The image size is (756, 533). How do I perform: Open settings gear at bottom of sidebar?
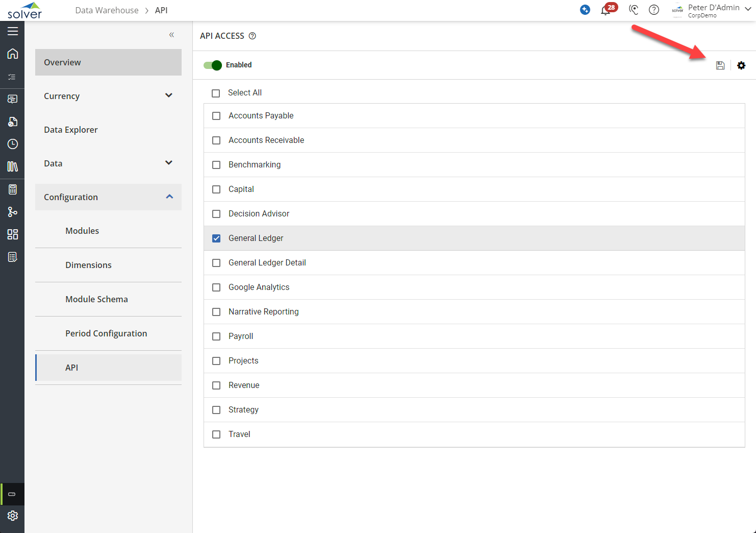(x=13, y=516)
